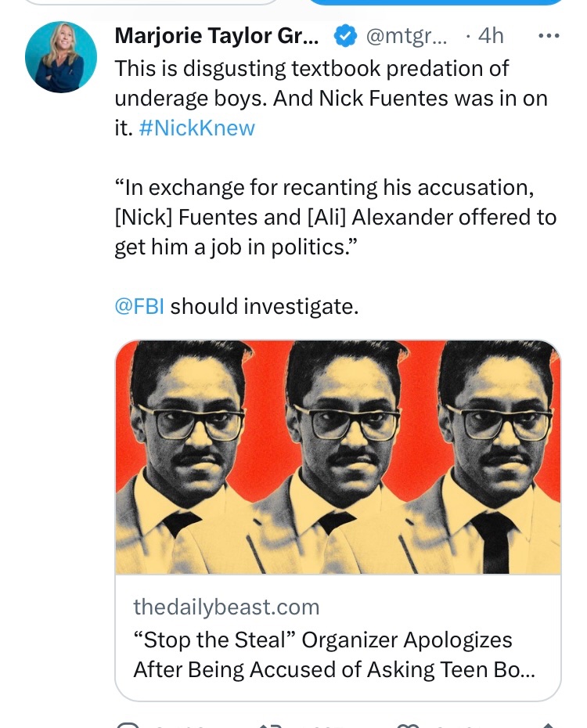This screenshot has width=587, height=728.
Task: Open the Daily Beast article preview image
Action: (x=338, y=456)
